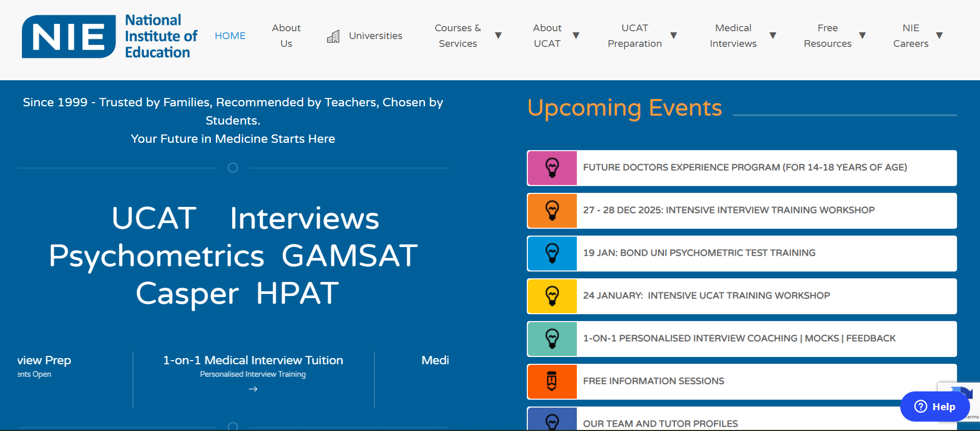Click the orange lightbulb icon for Interview Workshop
Viewport: 980px width, 431px height.
[552, 211]
